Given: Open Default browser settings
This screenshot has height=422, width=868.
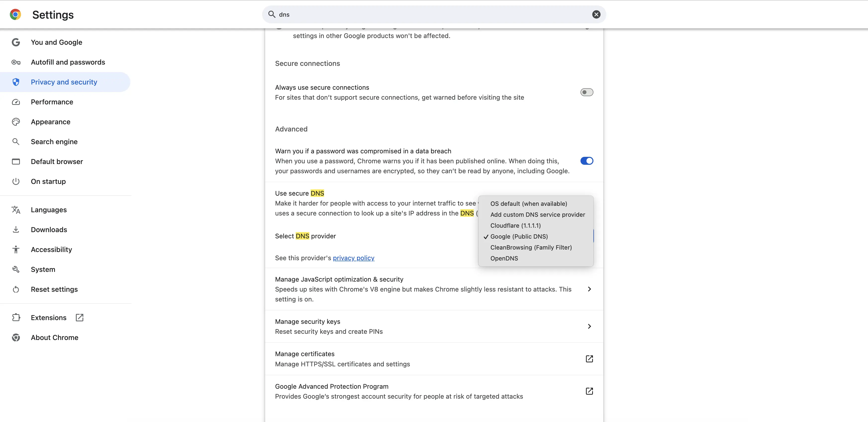Looking at the screenshot, I should point(65,162).
